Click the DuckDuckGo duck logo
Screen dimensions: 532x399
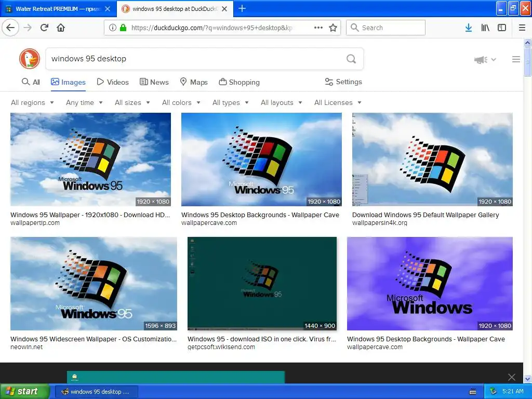tap(30, 59)
